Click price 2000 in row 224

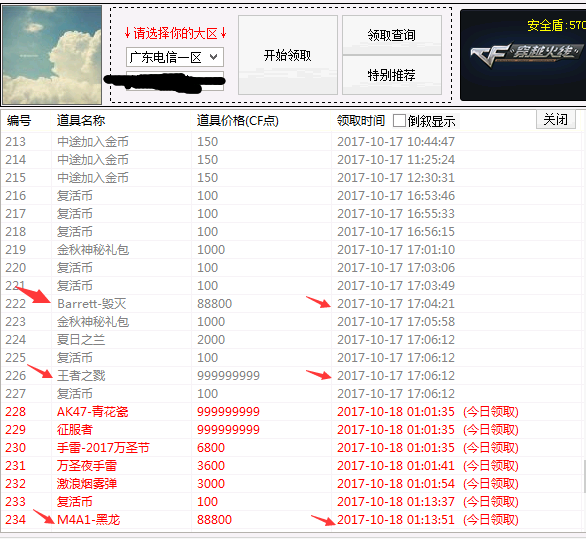click(211, 340)
